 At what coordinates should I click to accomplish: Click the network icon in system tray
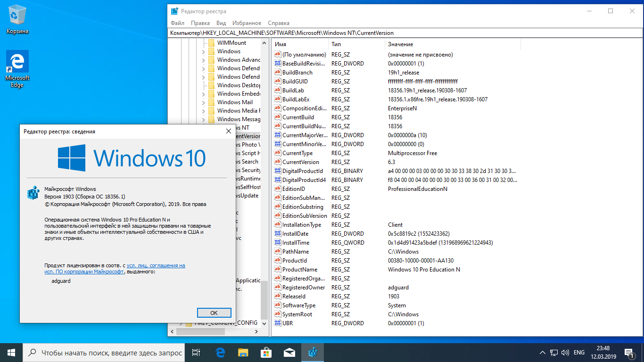554,353
